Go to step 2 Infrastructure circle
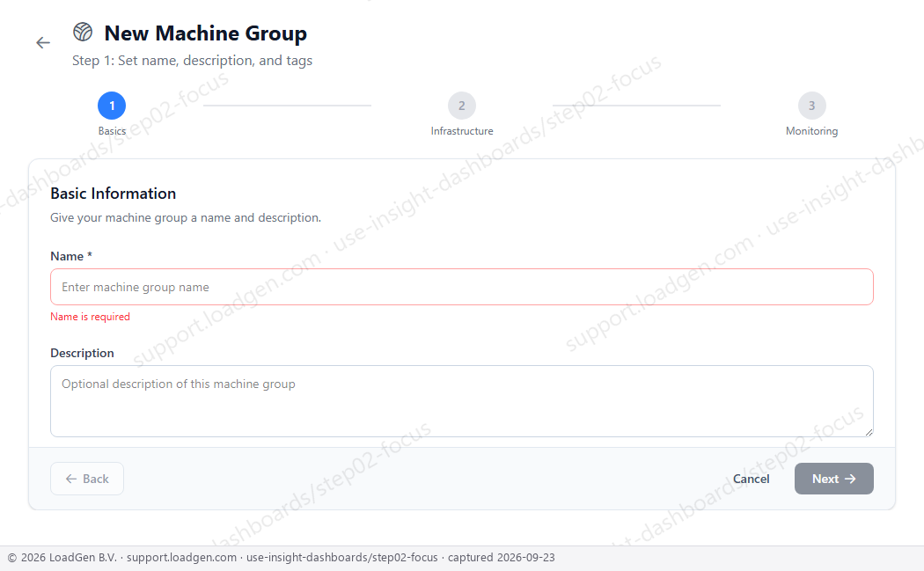The width and height of the screenshot is (924, 571). click(x=462, y=106)
